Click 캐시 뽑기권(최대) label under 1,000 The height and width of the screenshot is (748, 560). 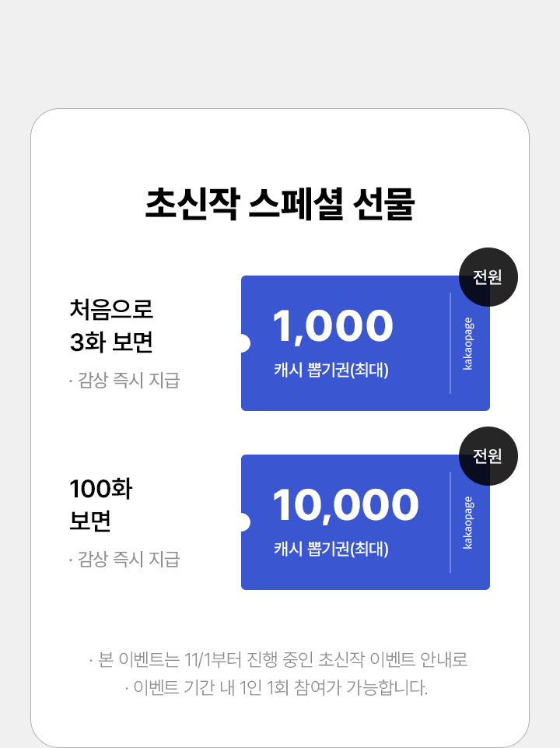click(x=331, y=370)
